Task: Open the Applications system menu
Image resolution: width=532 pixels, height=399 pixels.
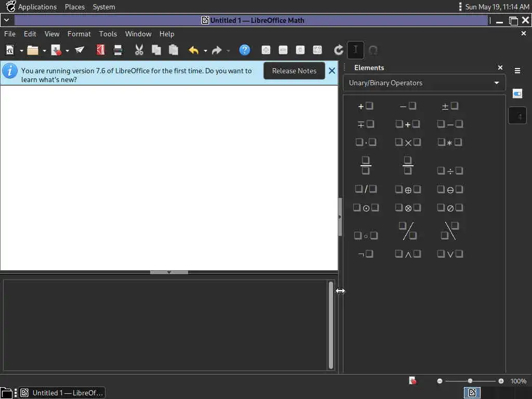Action: [x=37, y=7]
